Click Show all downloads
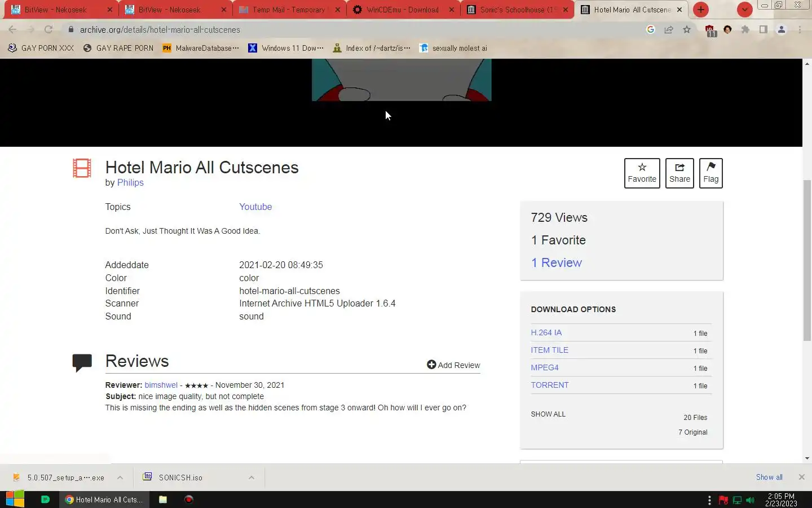812x508 pixels. pyautogui.click(x=769, y=478)
